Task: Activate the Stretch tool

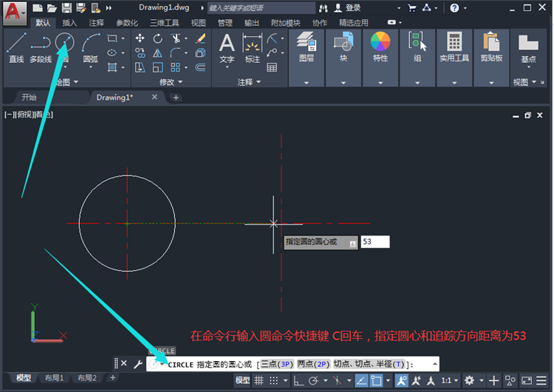Action: 140,67
